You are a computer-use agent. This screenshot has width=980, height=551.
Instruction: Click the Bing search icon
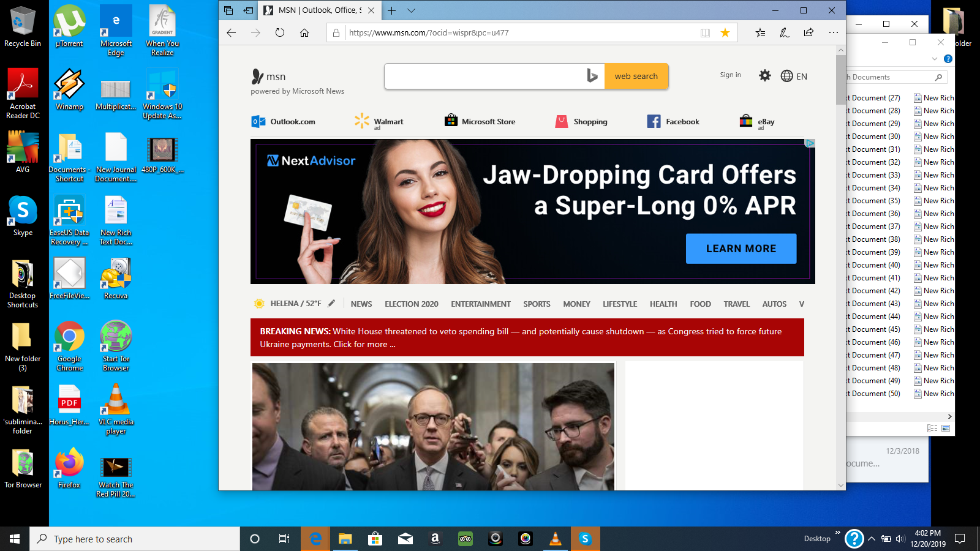592,76
